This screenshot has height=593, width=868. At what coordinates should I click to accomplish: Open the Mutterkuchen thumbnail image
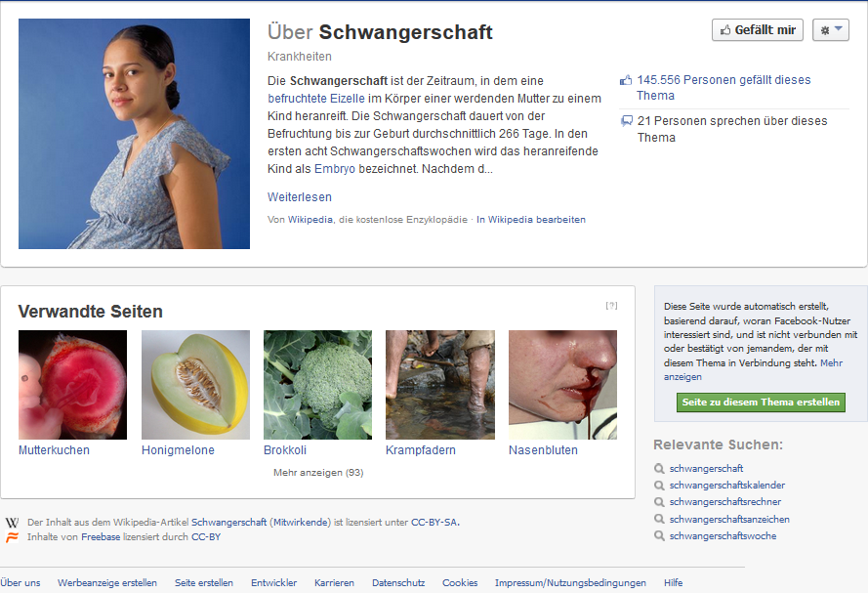coord(72,385)
